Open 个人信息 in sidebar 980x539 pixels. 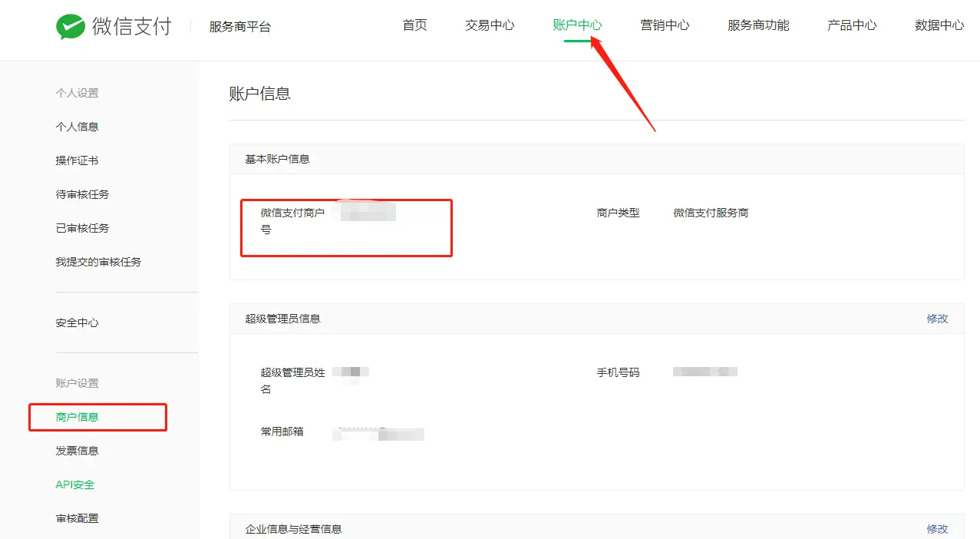(77, 127)
